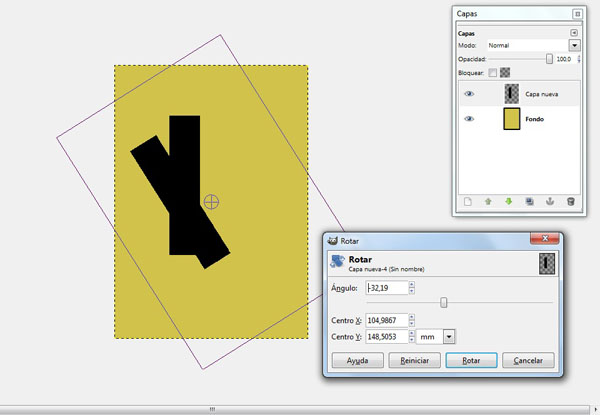Screen dimensions: 600x415
Task: Delete the layer with trash icon
Action: click(x=570, y=201)
